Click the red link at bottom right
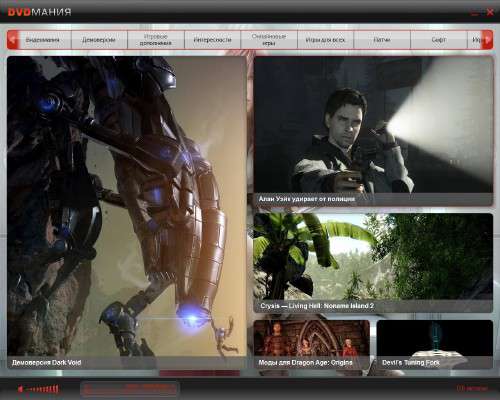The image size is (500, 400). (x=472, y=388)
